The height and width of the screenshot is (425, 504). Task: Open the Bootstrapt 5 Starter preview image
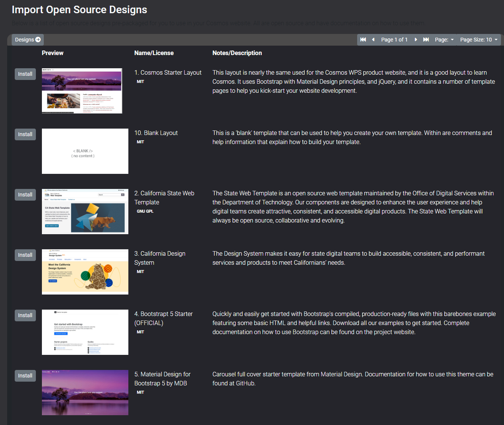85,332
